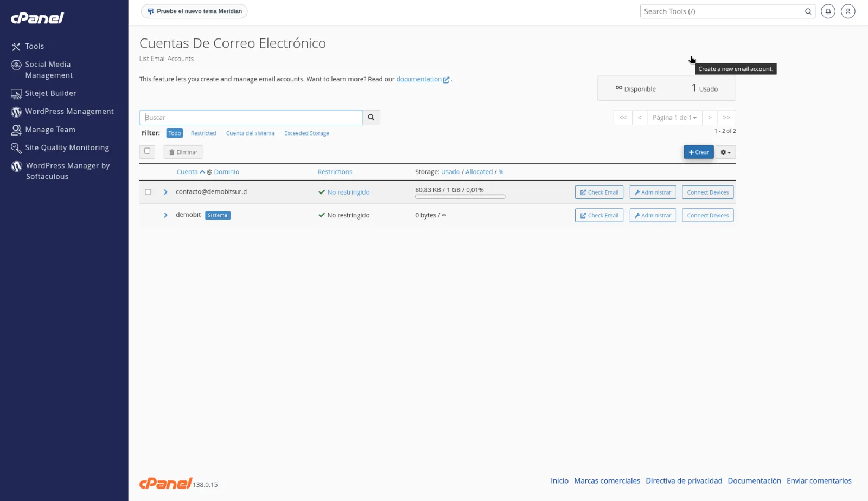
Task: Open Social Media Management icon
Action: (x=16, y=65)
